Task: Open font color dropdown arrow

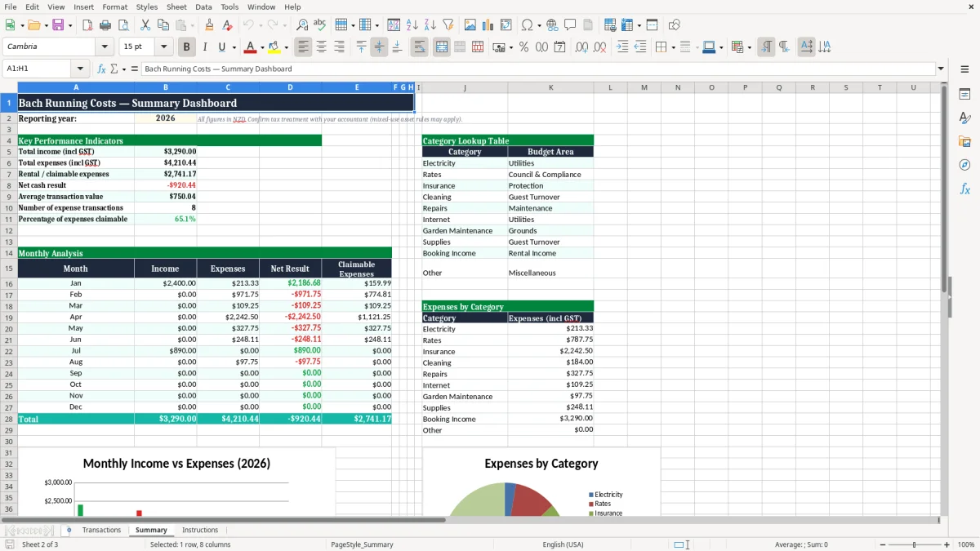Action: click(x=262, y=47)
